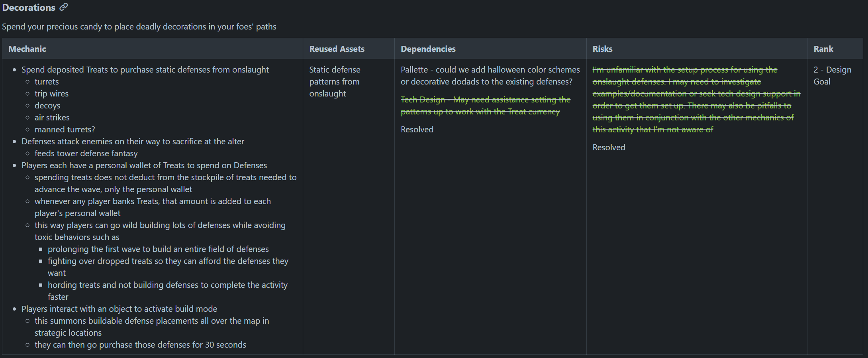Click 'spending treats does not deduct' sub-bullet

tap(165, 183)
